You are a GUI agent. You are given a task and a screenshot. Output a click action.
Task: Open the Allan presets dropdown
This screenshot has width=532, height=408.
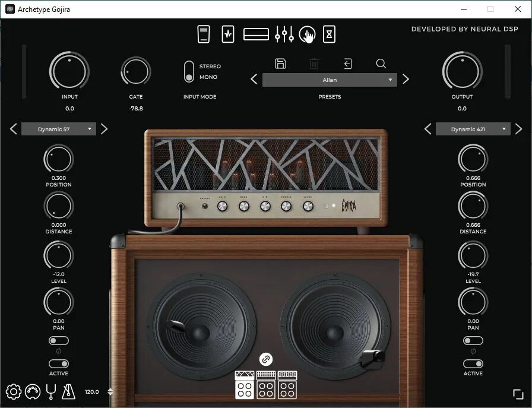pos(330,80)
